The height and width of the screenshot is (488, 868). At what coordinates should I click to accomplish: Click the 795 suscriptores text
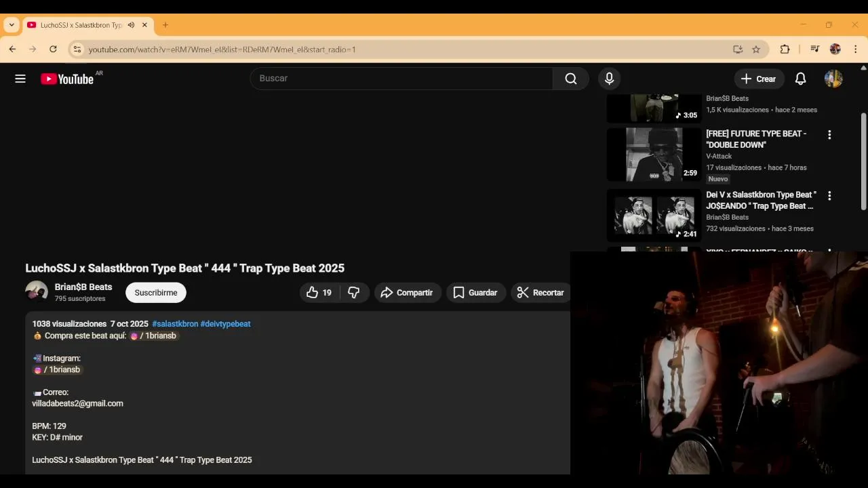80,299
